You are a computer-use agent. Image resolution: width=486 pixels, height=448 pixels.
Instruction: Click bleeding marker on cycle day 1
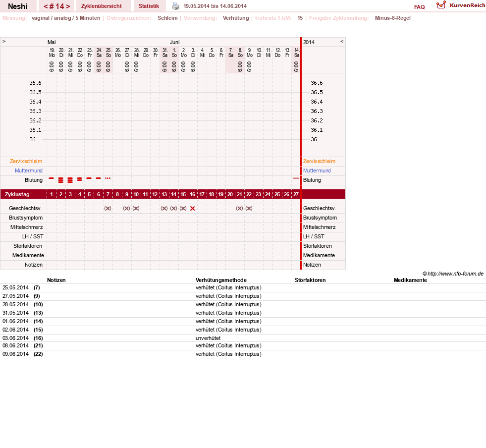(x=52, y=178)
